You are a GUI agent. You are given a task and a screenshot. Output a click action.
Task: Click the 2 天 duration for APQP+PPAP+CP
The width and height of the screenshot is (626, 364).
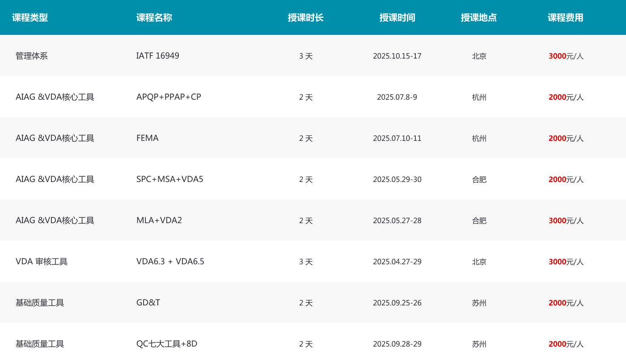click(x=306, y=97)
